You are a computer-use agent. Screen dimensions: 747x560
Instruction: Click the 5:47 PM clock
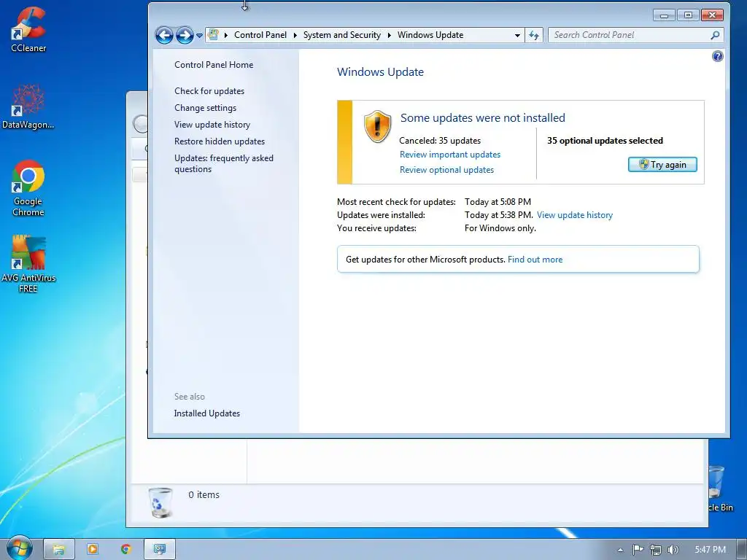pyautogui.click(x=710, y=550)
